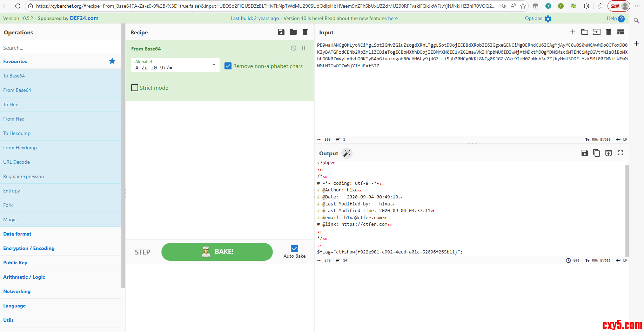The height and width of the screenshot is (332, 644).
Task: Clear the recipe with the trash icon
Action: pos(305,32)
